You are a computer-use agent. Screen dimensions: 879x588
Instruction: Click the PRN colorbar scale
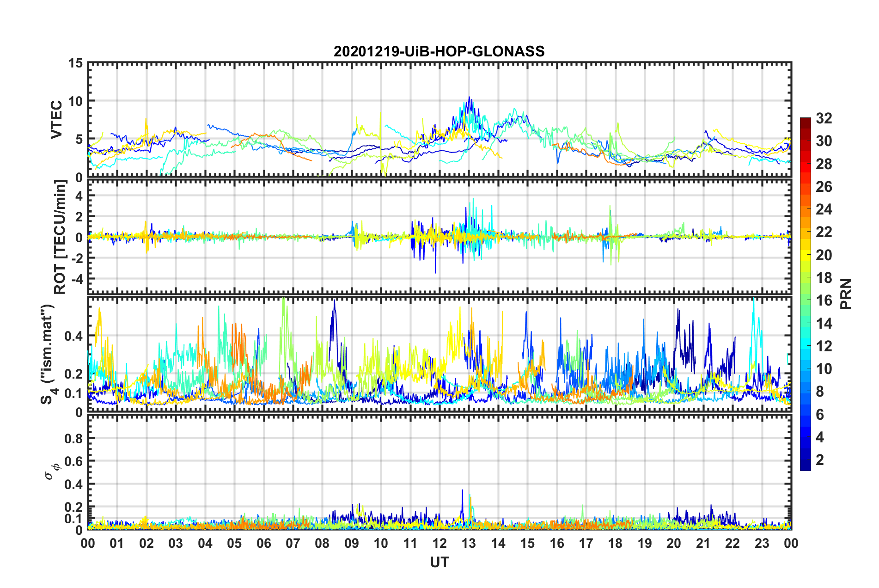pos(805,294)
